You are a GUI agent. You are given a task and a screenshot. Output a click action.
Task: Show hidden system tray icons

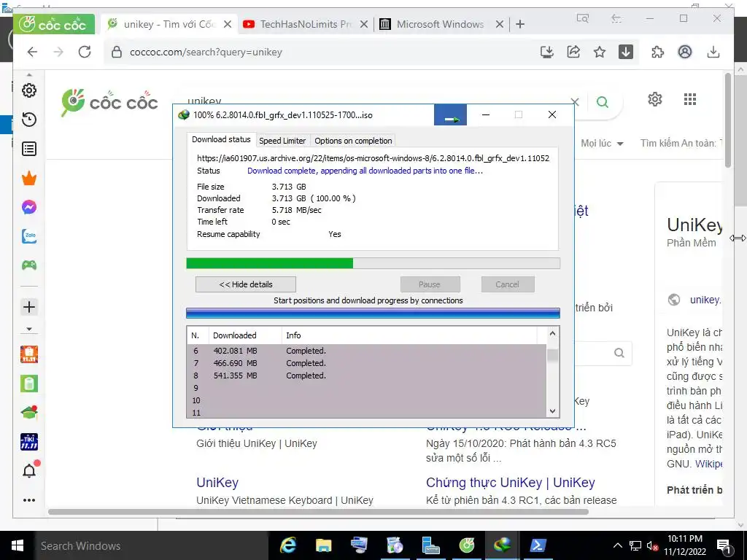[x=617, y=545]
